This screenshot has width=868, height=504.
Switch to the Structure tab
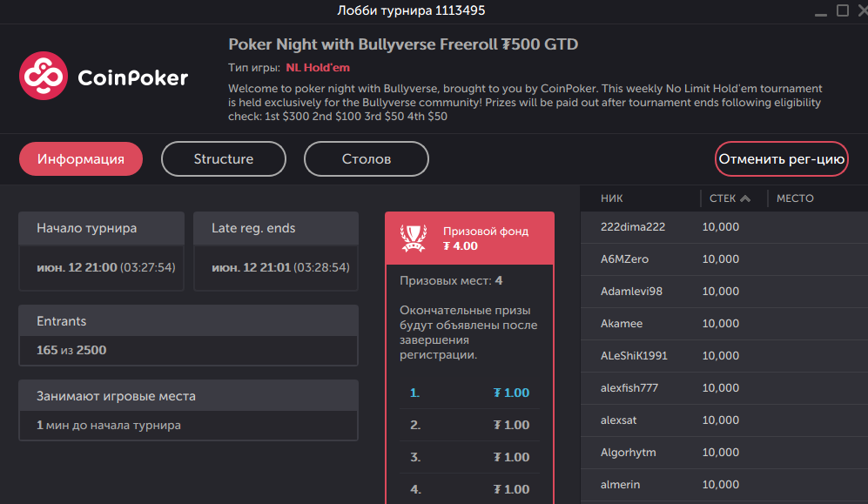click(x=224, y=158)
